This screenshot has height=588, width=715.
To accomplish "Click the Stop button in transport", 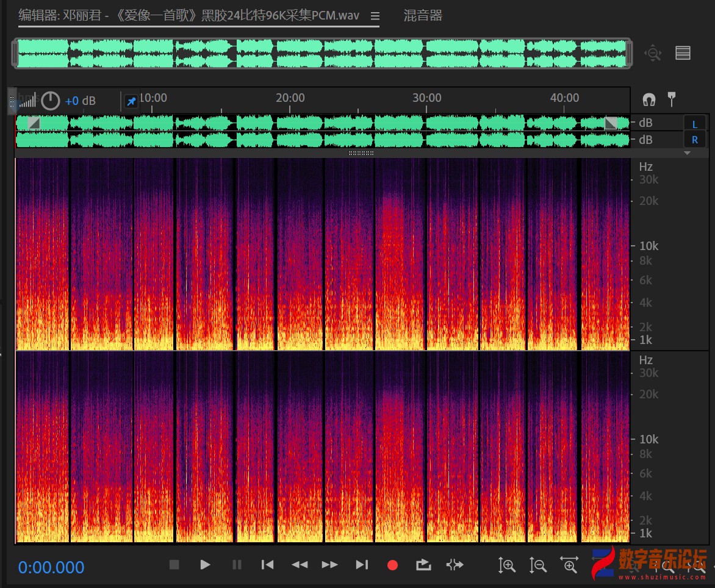I will pos(174,565).
